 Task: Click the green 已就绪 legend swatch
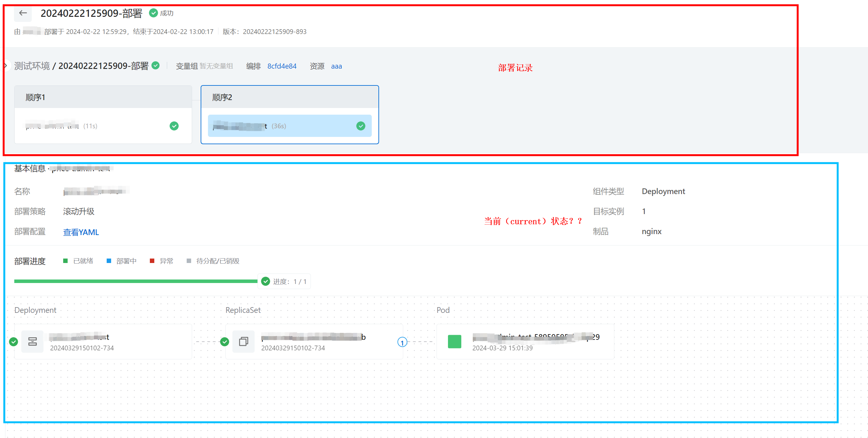[x=65, y=261]
